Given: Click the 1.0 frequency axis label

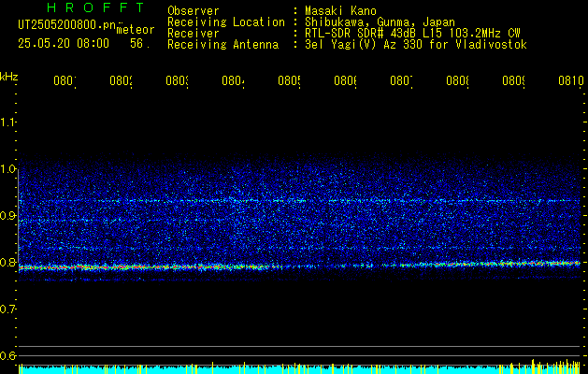Looking at the screenshot, I should coord(7,169).
